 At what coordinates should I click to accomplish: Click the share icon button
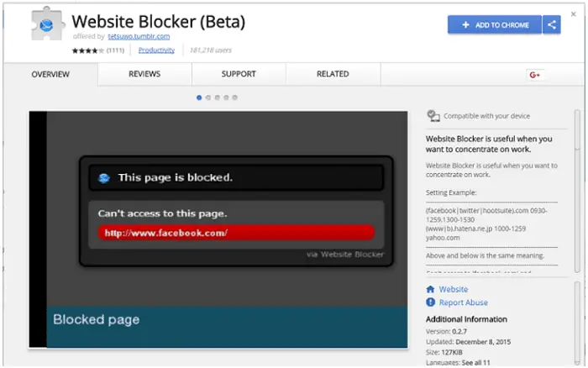coord(552,24)
